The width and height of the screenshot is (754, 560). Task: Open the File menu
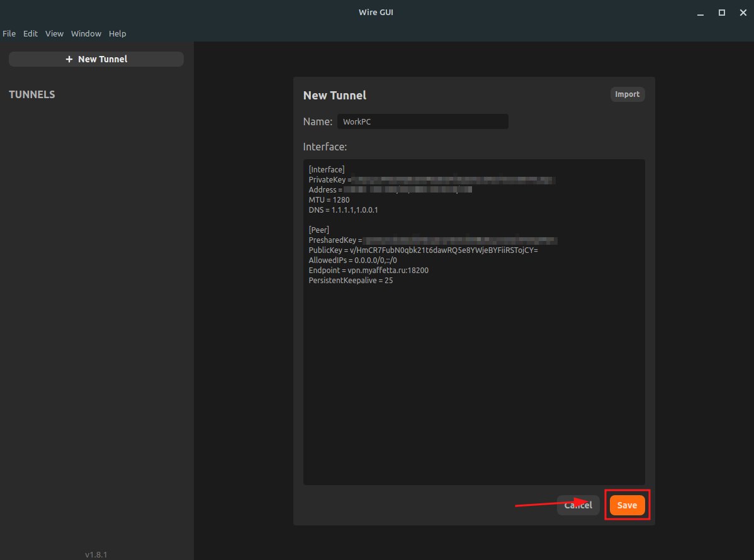(x=9, y=33)
